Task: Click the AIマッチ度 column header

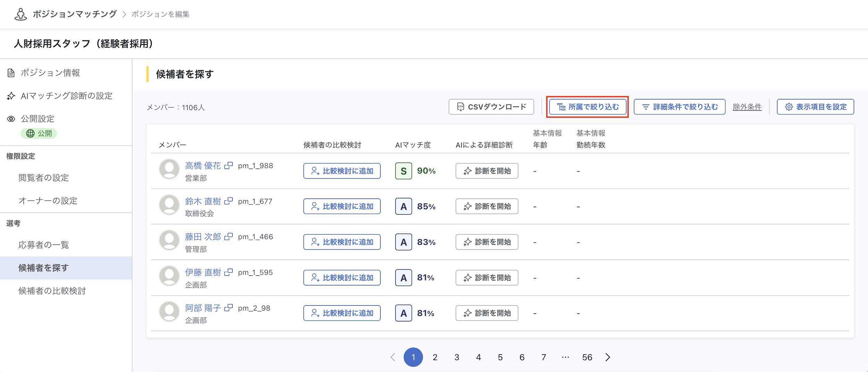Action: 413,145
